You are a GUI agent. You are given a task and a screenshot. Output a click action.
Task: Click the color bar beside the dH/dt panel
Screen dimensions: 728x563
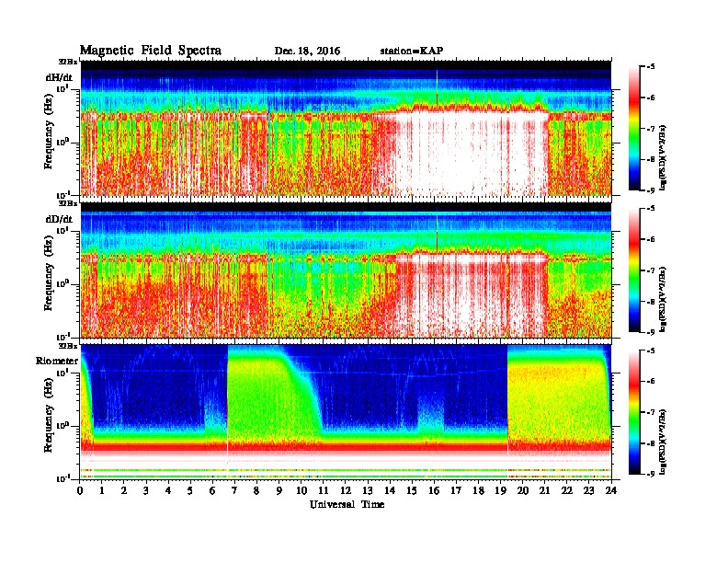[x=634, y=129]
